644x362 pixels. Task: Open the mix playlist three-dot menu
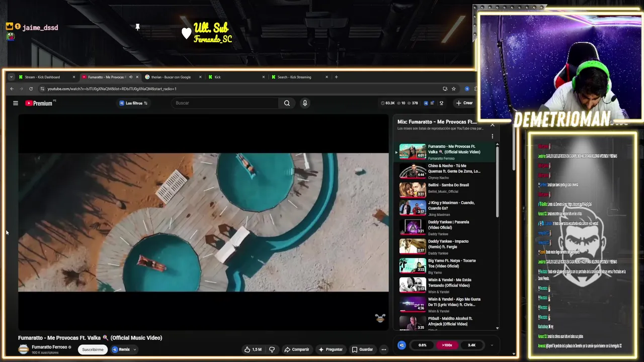point(492,136)
